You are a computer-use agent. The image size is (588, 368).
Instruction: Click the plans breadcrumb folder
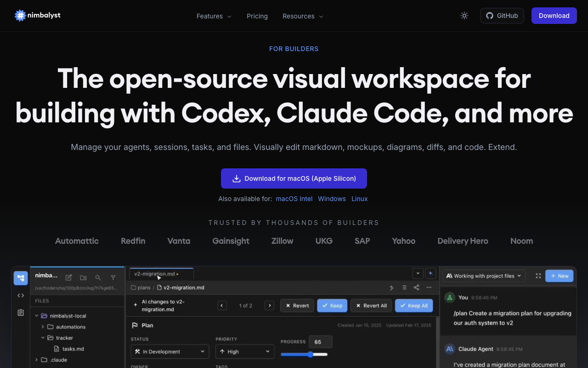pos(141,287)
